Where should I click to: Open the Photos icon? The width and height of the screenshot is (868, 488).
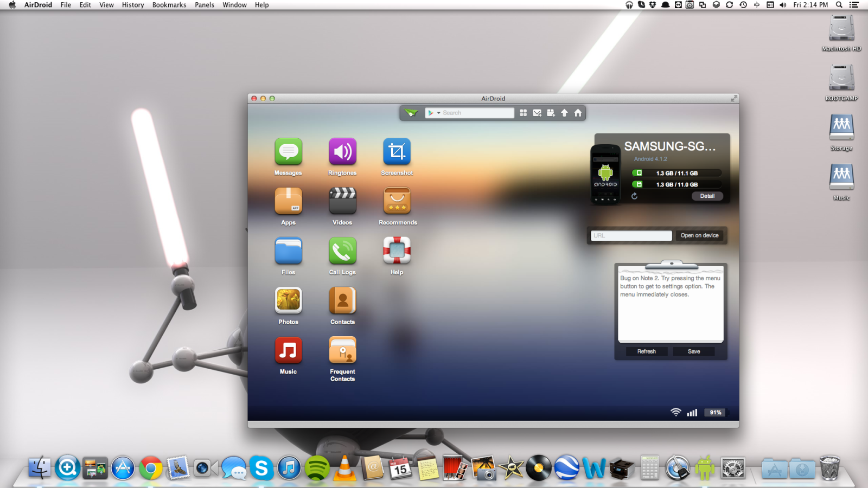(288, 300)
